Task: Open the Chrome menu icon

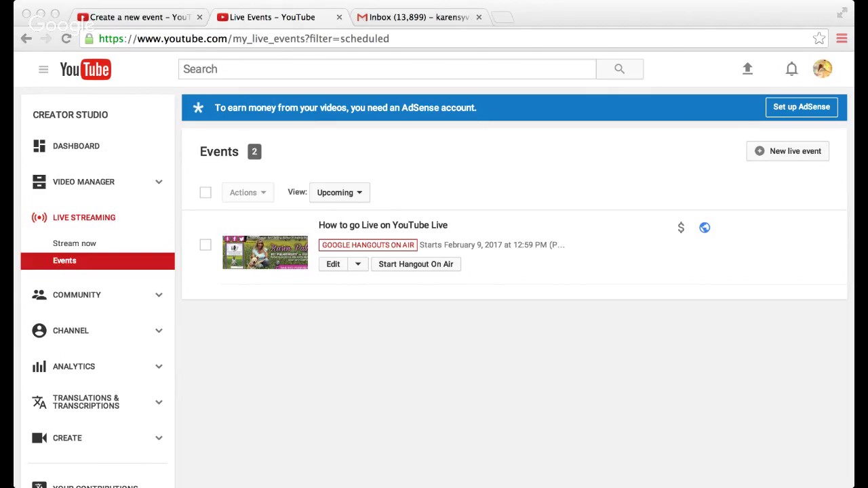Action: 842,39
